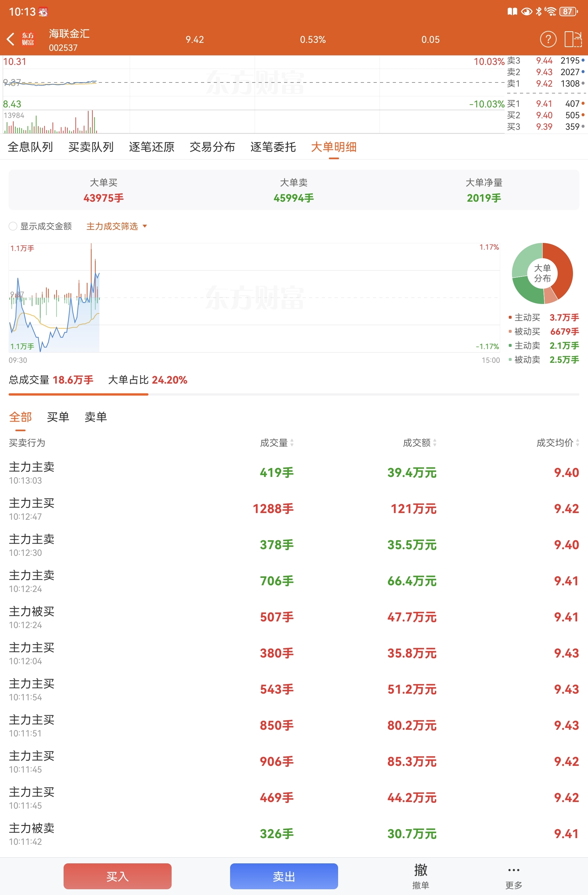Show only 卖单 orders tab
The width and height of the screenshot is (588, 895).
[96, 417]
